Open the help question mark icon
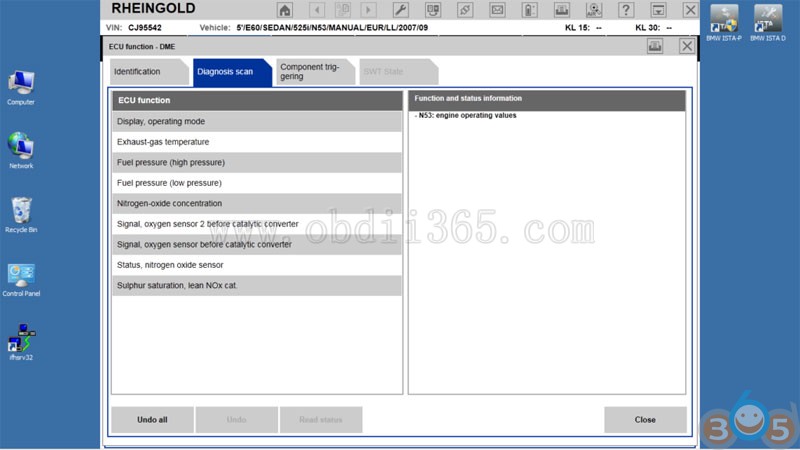 [x=626, y=10]
